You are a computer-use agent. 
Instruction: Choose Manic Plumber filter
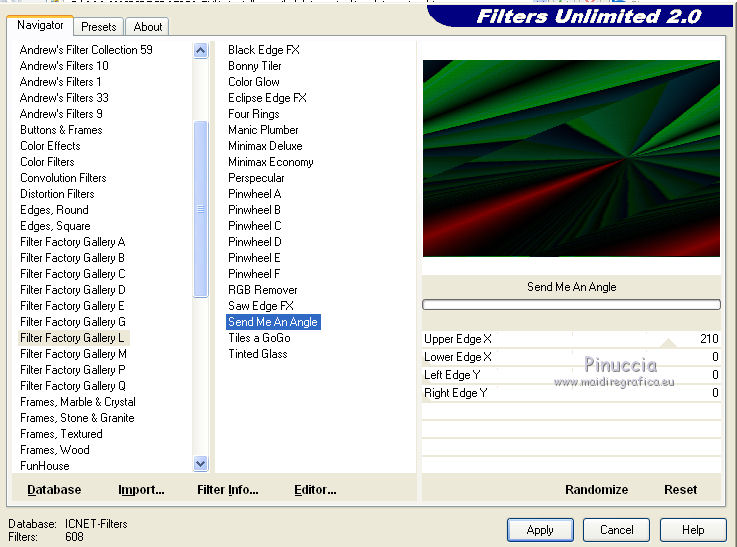263,130
